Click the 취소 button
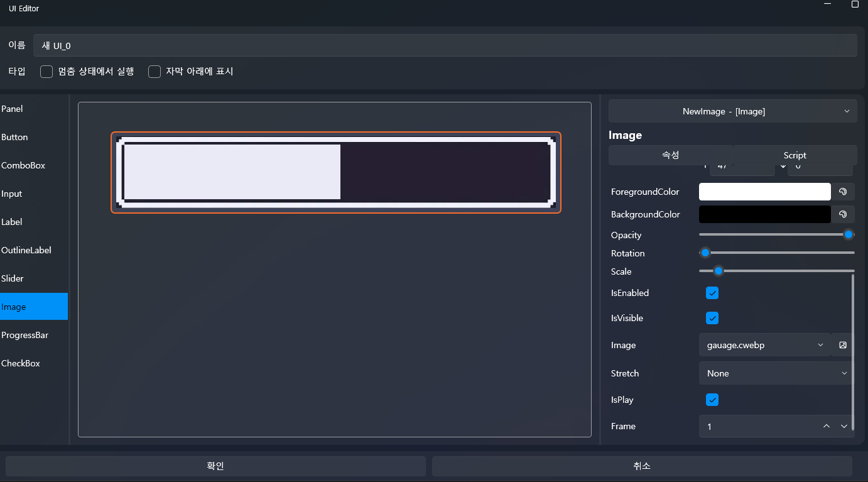Screen dimensions: 868x482 coord(641,466)
